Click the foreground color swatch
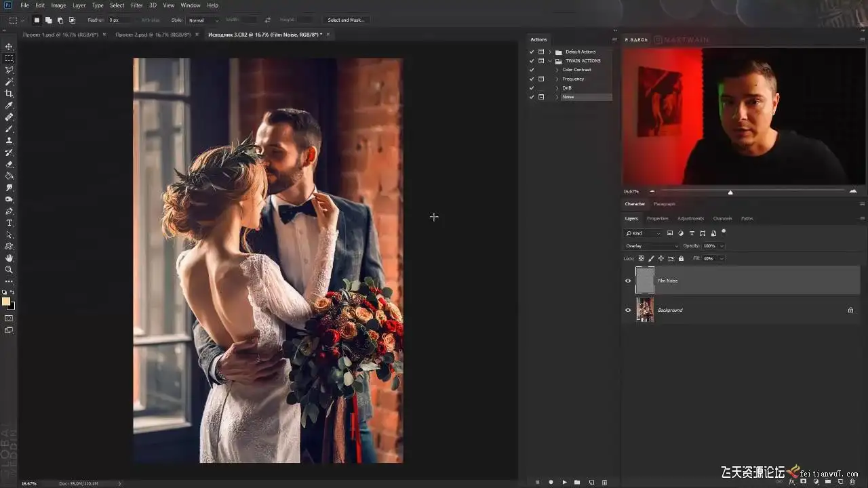Screen dimensions: 868x488 pyautogui.click(x=6, y=302)
